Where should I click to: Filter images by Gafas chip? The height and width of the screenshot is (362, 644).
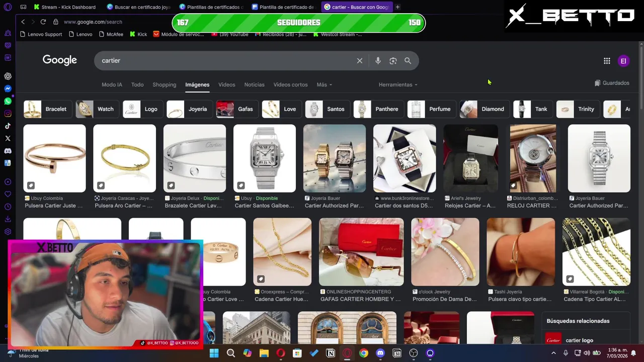tap(236, 109)
